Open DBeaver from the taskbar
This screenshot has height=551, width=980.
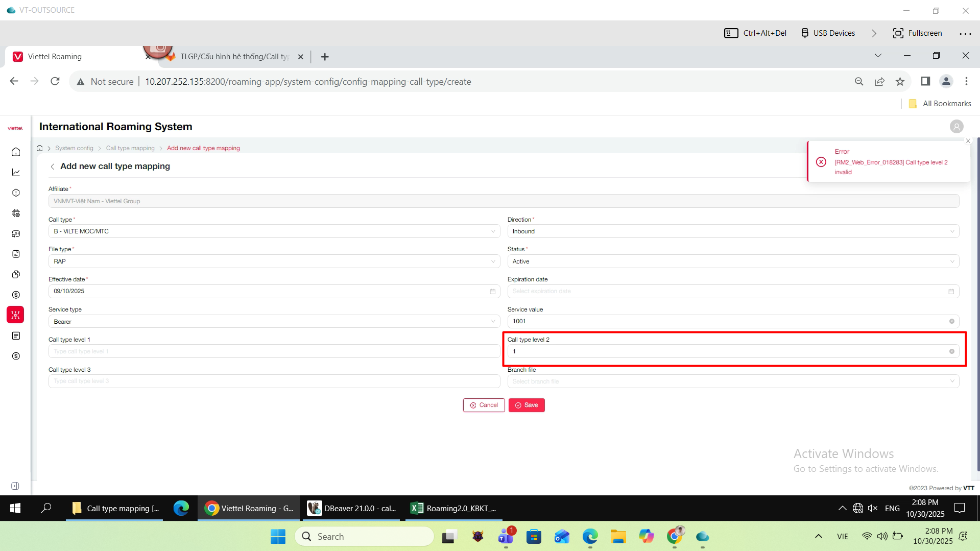(x=352, y=508)
